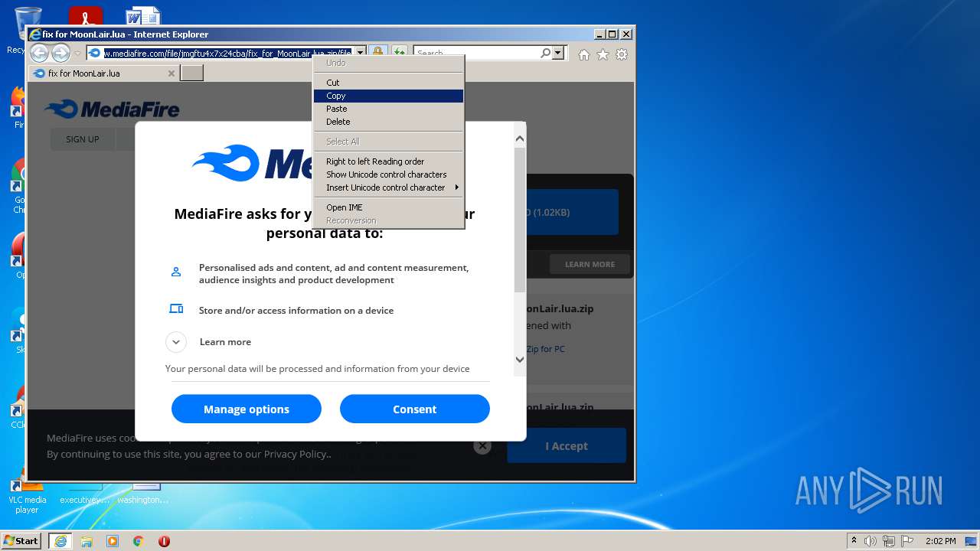The height and width of the screenshot is (551, 980).
Task: Show hidden system tray icons
Action: pos(854,540)
